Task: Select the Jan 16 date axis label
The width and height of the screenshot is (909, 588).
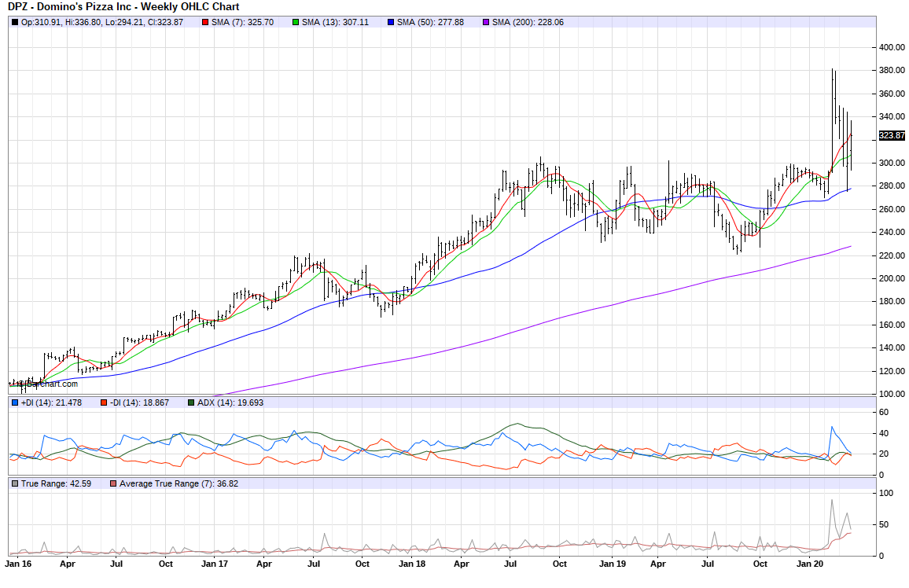Action: click(19, 564)
